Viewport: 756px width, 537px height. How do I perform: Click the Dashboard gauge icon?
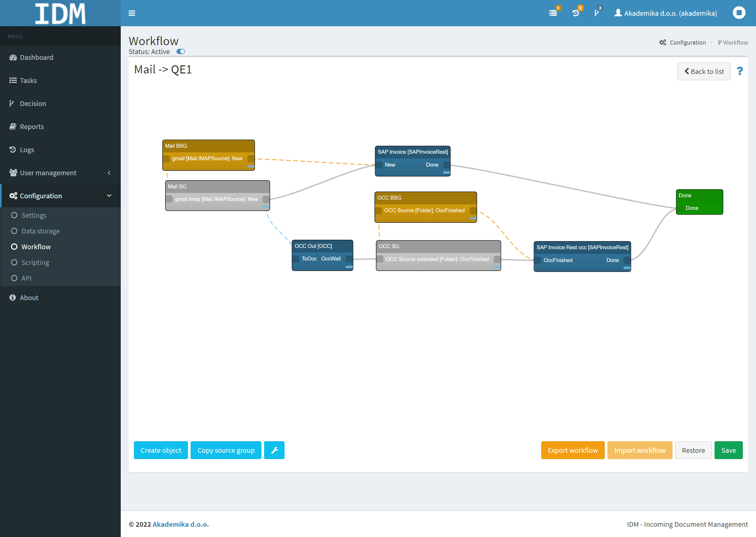point(13,57)
